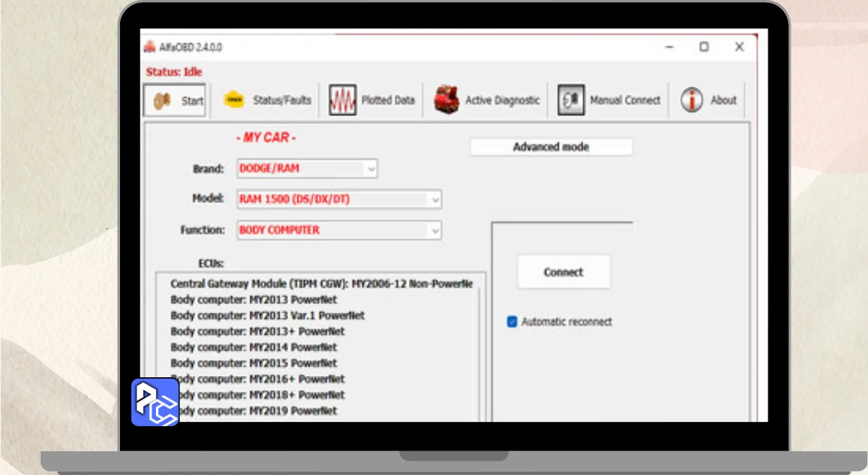Select Central Gateway Module (TIPM CGW) ECU

click(321, 284)
